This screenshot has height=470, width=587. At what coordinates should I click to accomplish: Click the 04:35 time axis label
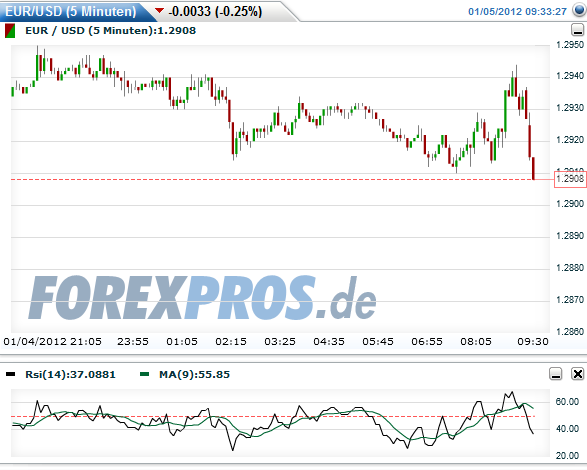coord(329,342)
